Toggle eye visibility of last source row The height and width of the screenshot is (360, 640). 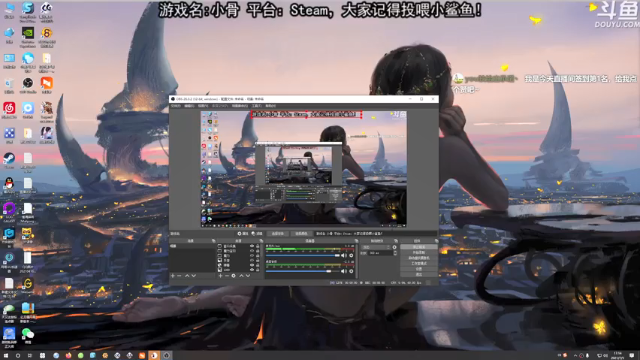[252, 270]
